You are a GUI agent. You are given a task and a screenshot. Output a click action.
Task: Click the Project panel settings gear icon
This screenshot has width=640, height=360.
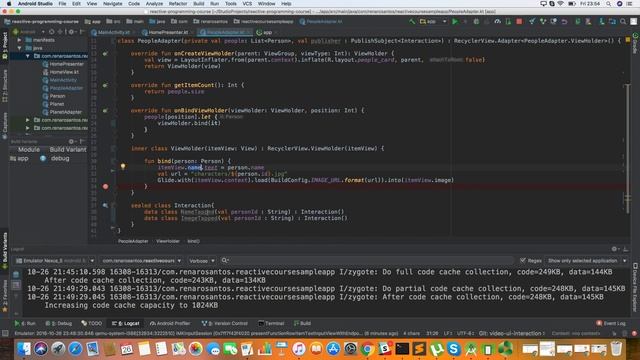point(71,32)
